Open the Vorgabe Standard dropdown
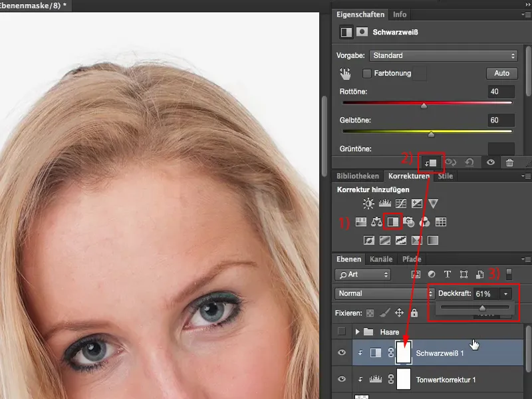532x399 pixels. point(444,56)
